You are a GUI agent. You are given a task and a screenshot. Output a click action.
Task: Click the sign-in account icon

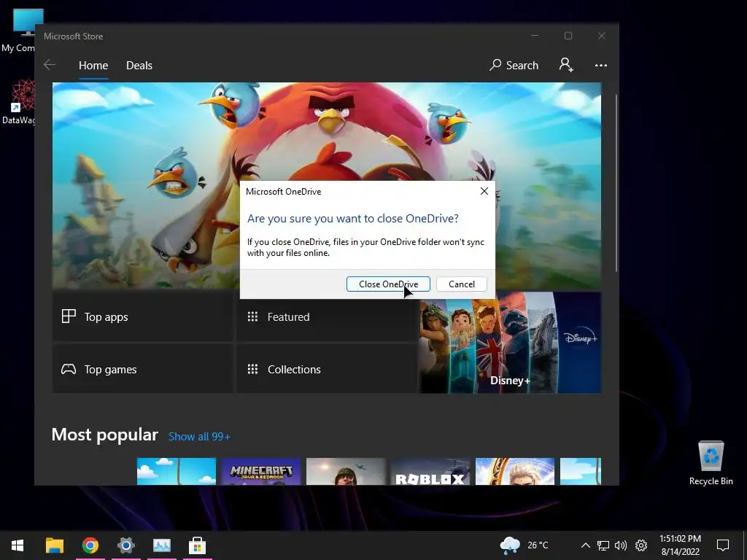pyautogui.click(x=566, y=65)
